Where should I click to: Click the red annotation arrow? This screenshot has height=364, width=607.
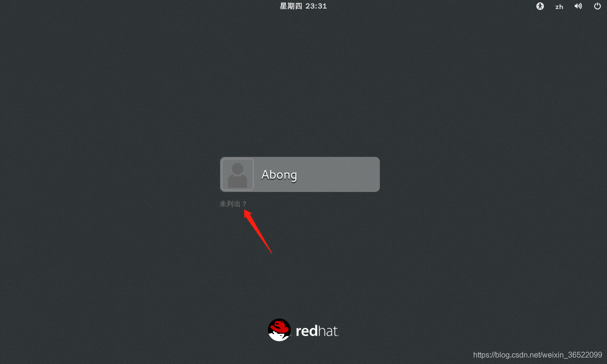[x=258, y=231]
